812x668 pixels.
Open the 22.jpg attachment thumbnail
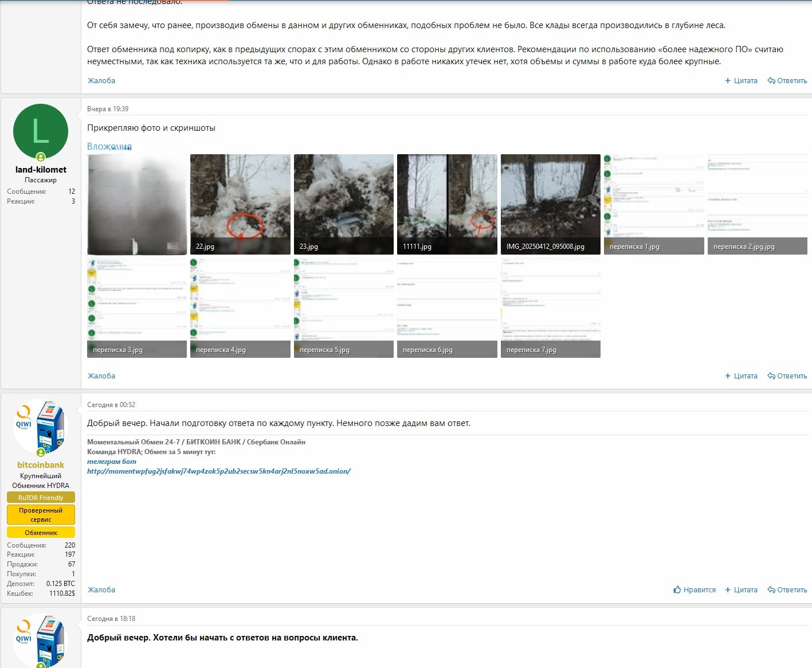pyautogui.click(x=240, y=204)
